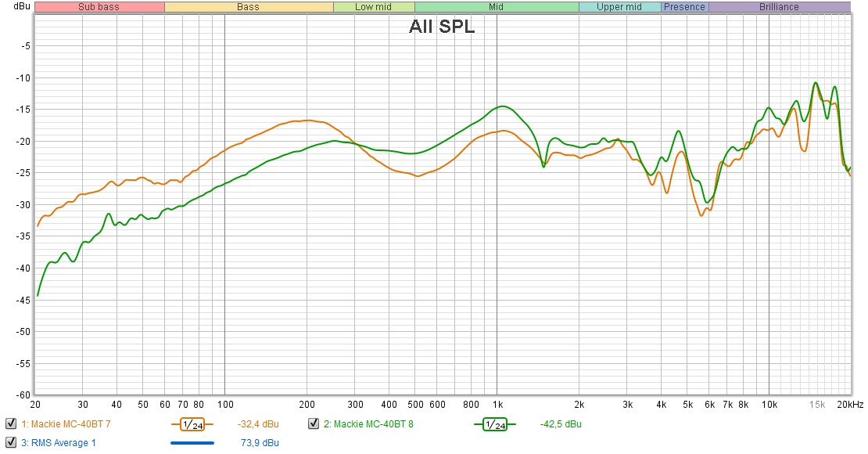Screen dimensions: 868x454
Task: Click the Brilliance frequency band label
Action: (780, 6)
